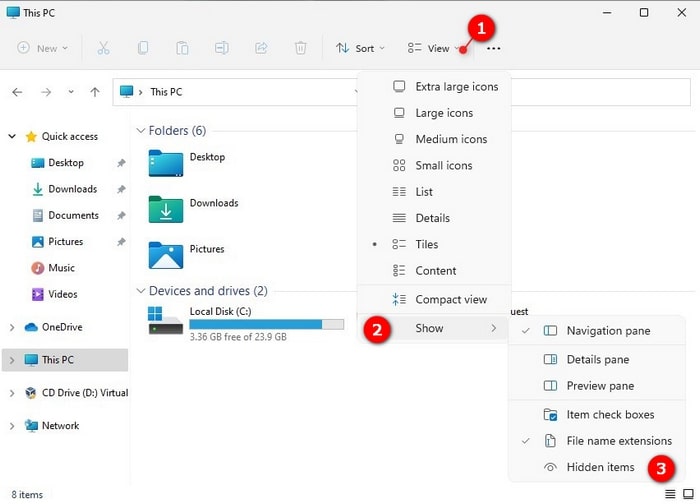
Task: Go back with the left arrow
Action: (x=17, y=92)
